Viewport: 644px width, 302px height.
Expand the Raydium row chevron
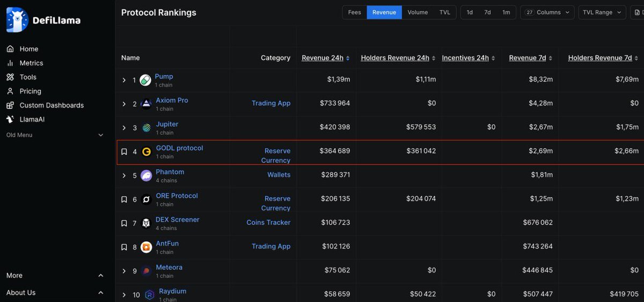click(124, 295)
